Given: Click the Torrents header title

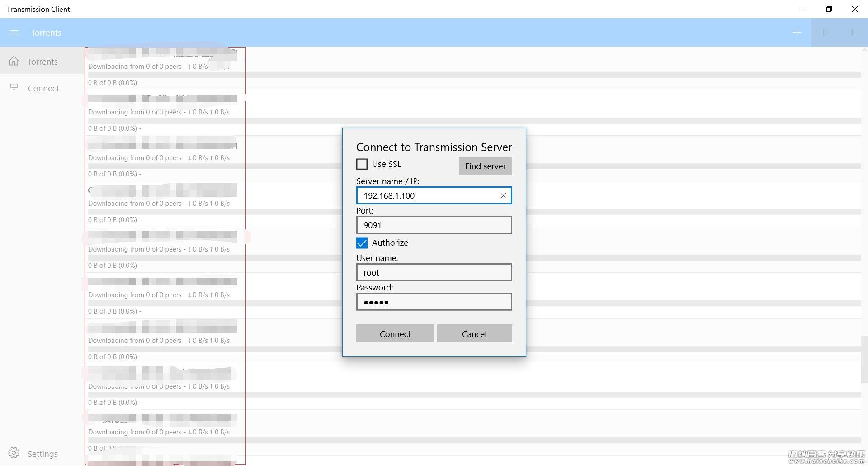Looking at the screenshot, I should pyautogui.click(x=46, y=33).
